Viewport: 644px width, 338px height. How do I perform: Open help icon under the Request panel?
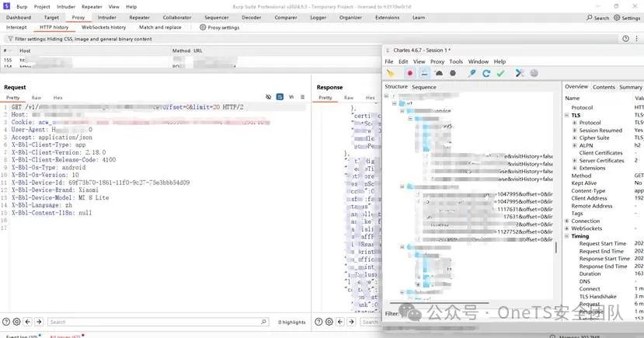point(6,322)
